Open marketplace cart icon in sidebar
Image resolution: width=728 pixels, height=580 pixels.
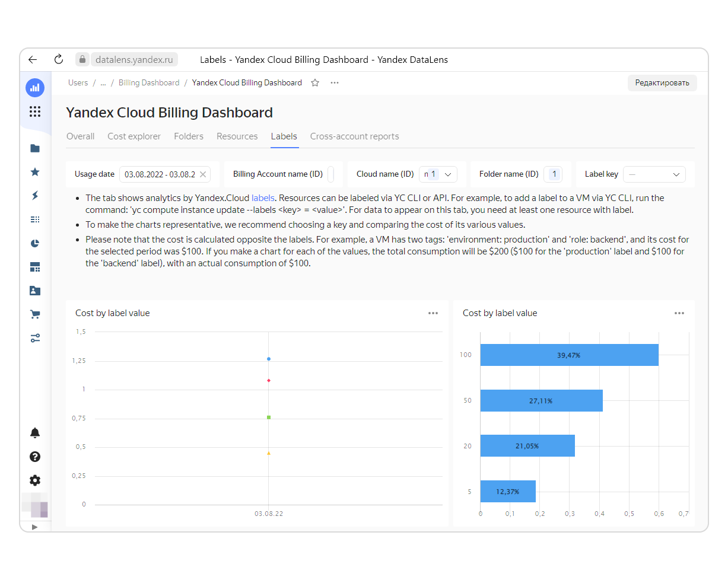tap(35, 314)
